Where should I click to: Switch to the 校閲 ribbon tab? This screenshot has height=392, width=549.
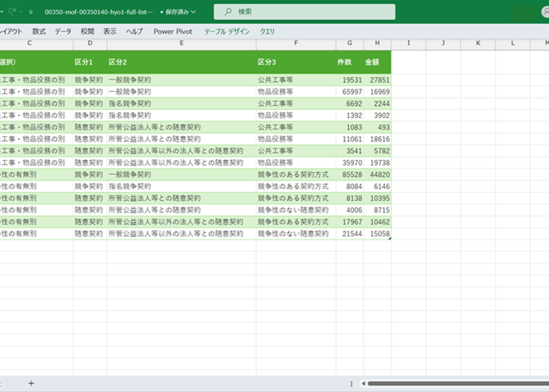coord(87,31)
